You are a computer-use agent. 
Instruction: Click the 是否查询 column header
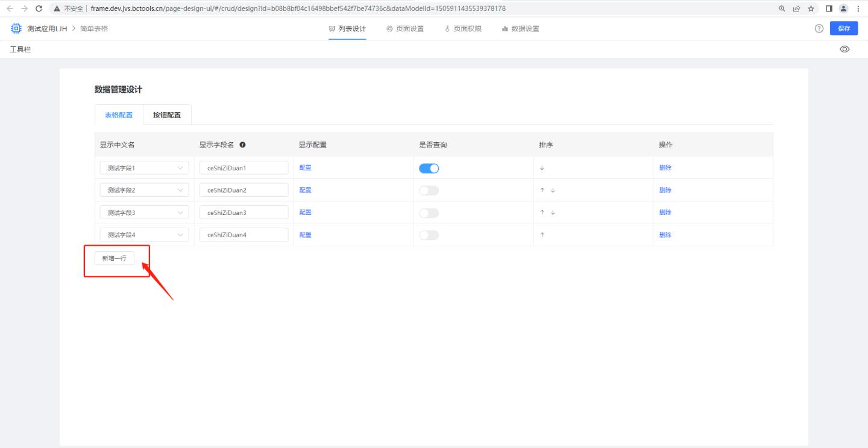(433, 145)
